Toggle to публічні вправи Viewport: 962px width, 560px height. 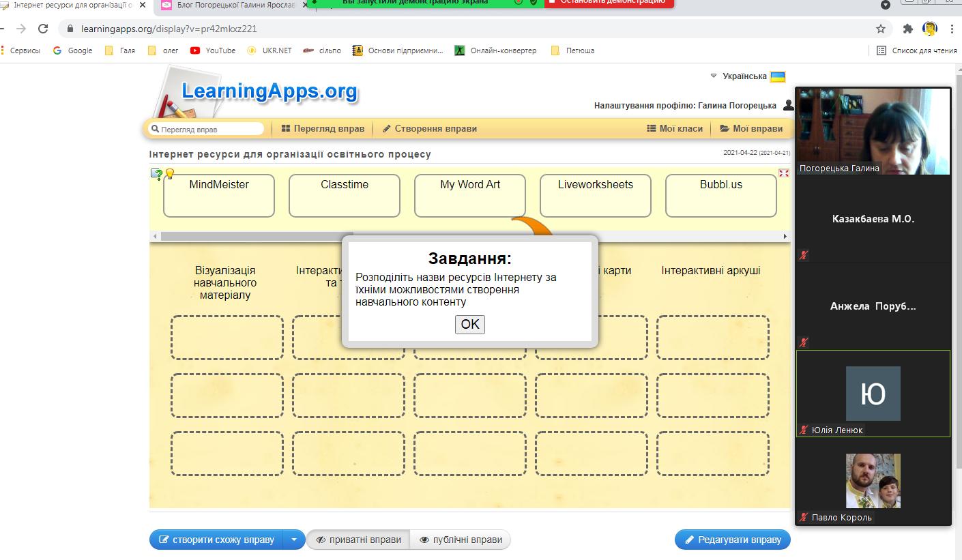click(x=461, y=540)
